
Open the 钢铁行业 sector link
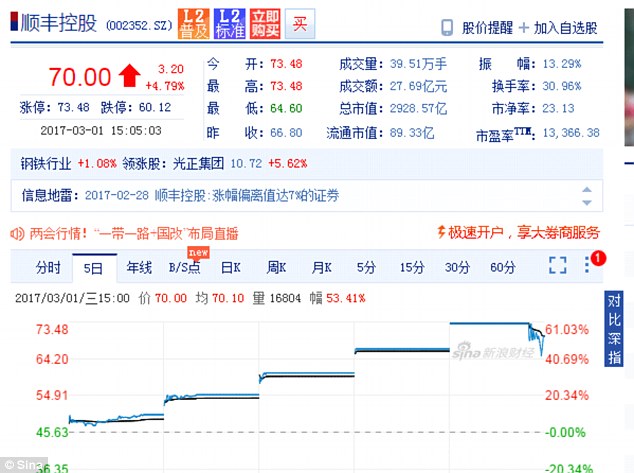click(x=48, y=162)
